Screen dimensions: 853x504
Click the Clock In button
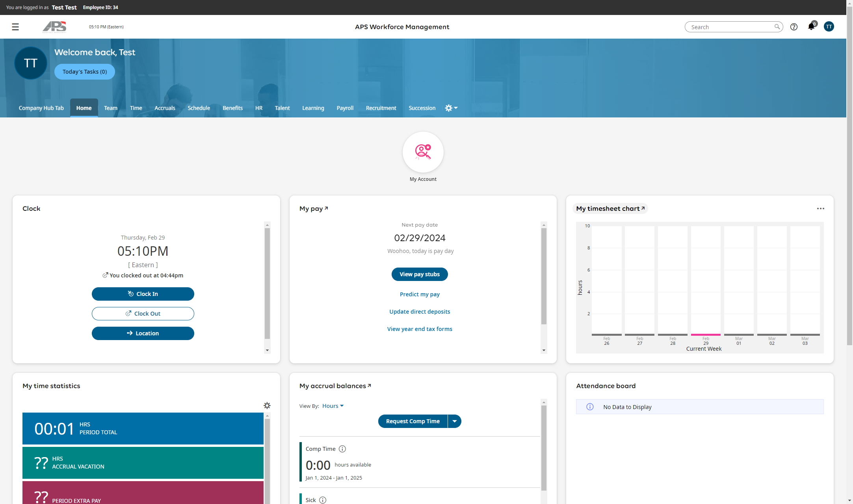[x=143, y=294]
